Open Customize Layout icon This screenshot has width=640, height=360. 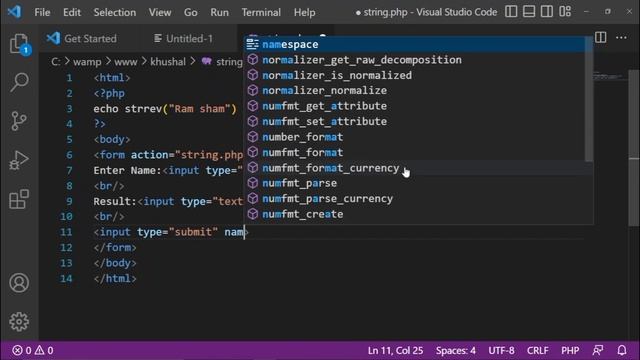click(565, 11)
